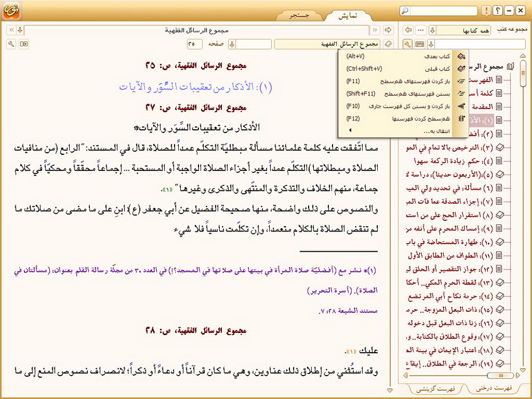Open the dropdown arrow of the index search field
The width and height of the screenshot is (532, 399).
(431, 44)
